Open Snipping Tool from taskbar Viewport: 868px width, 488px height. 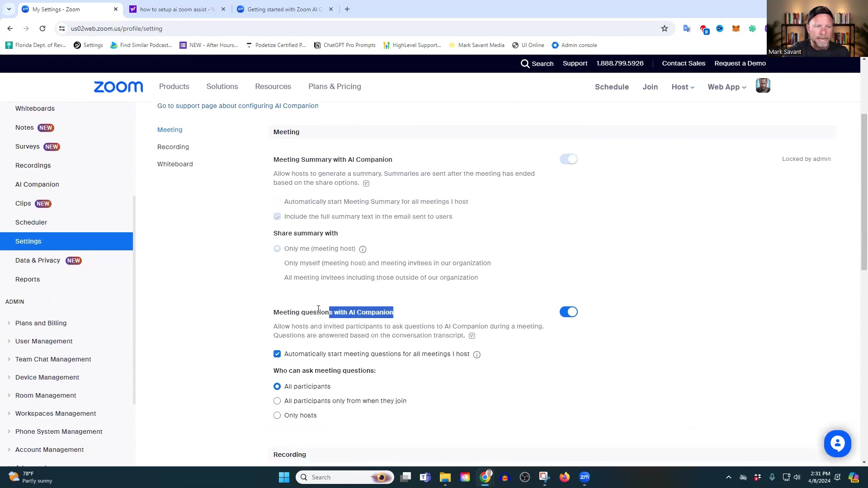coord(544,477)
